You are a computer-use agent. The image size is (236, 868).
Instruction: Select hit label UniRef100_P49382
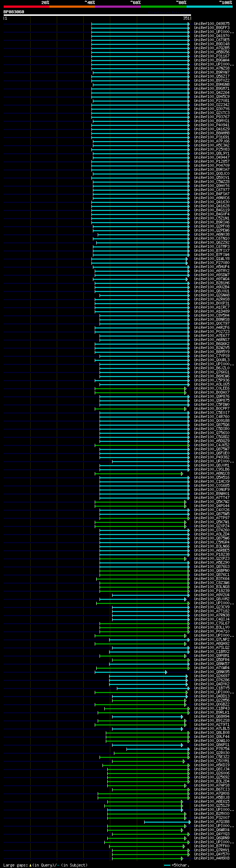click(x=212, y=457)
